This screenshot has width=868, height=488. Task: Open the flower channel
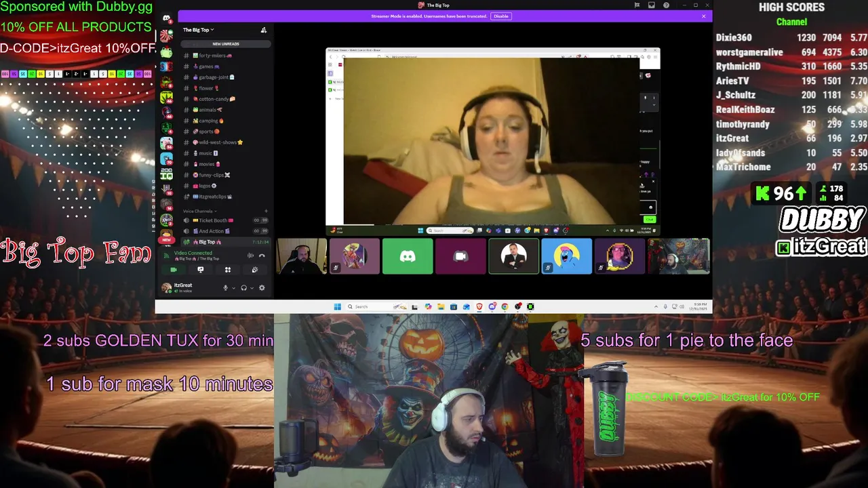[x=226, y=88]
